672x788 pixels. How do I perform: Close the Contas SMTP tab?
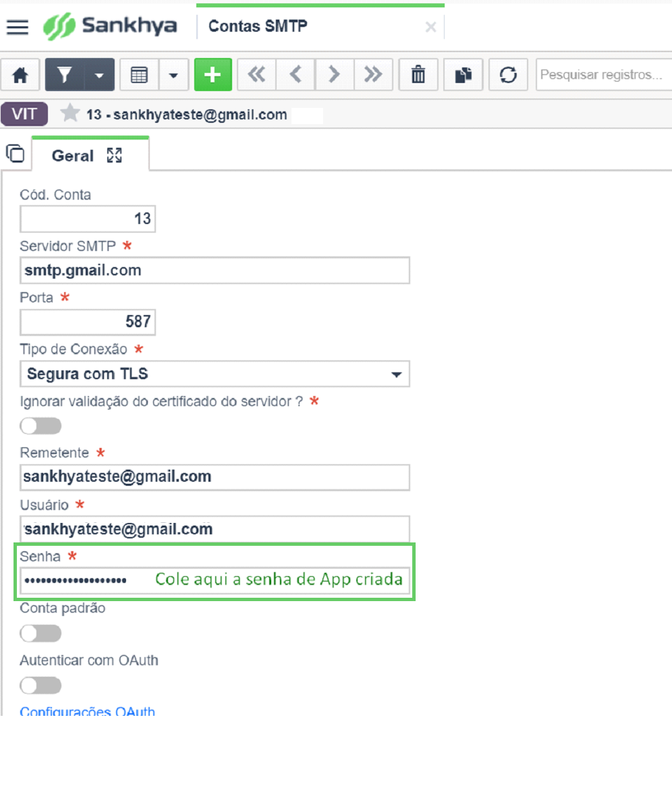tap(430, 27)
